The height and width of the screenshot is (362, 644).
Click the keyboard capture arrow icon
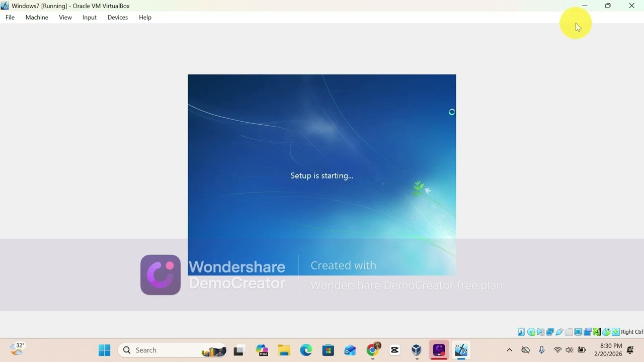pos(615,332)
